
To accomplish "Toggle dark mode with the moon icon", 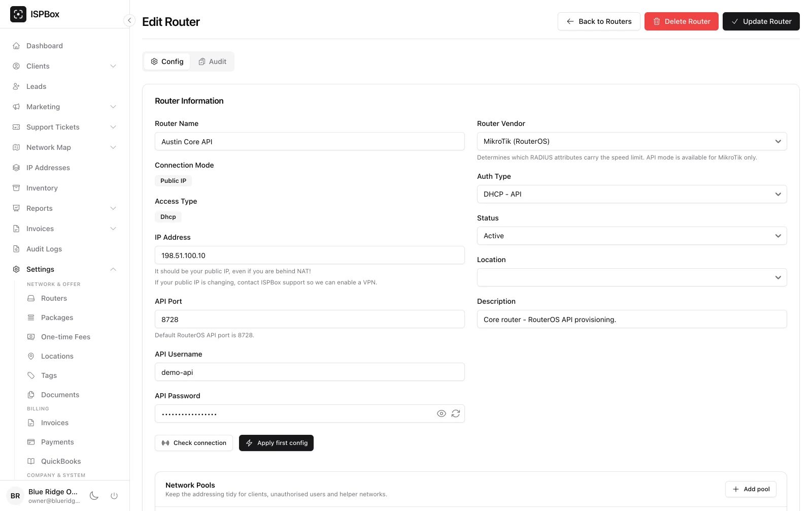I will pyautogui.click(x=94, y=496).
